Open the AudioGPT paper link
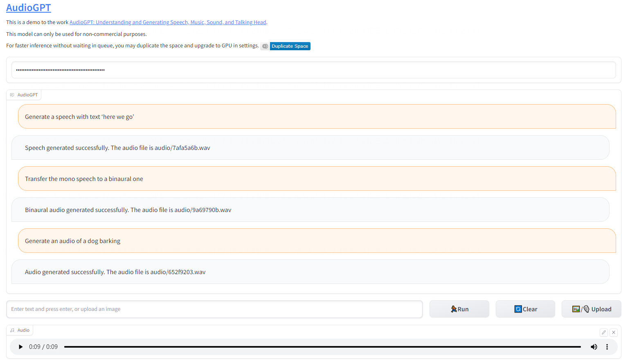 168,22
